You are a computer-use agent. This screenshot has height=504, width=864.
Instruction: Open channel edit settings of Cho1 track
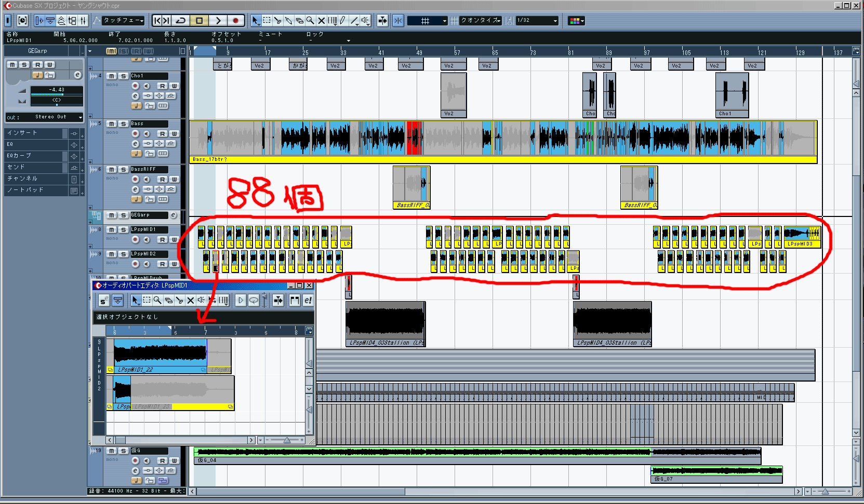135,96
